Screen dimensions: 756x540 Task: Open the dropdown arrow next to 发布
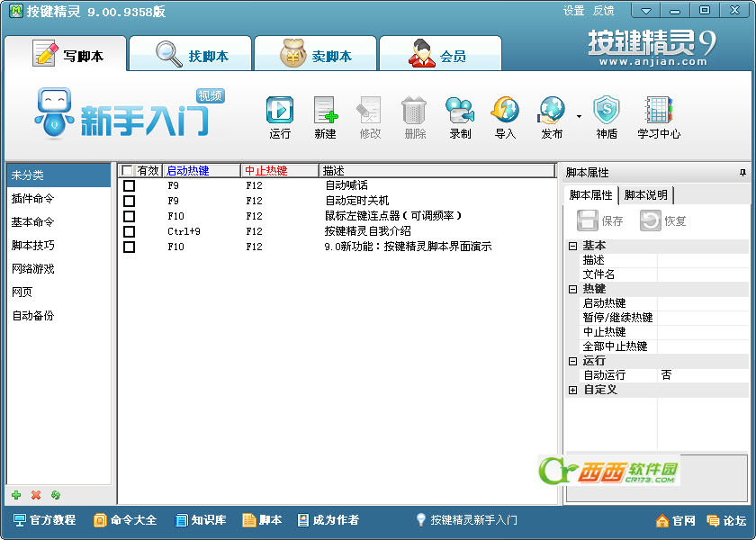tap(579, 115)
